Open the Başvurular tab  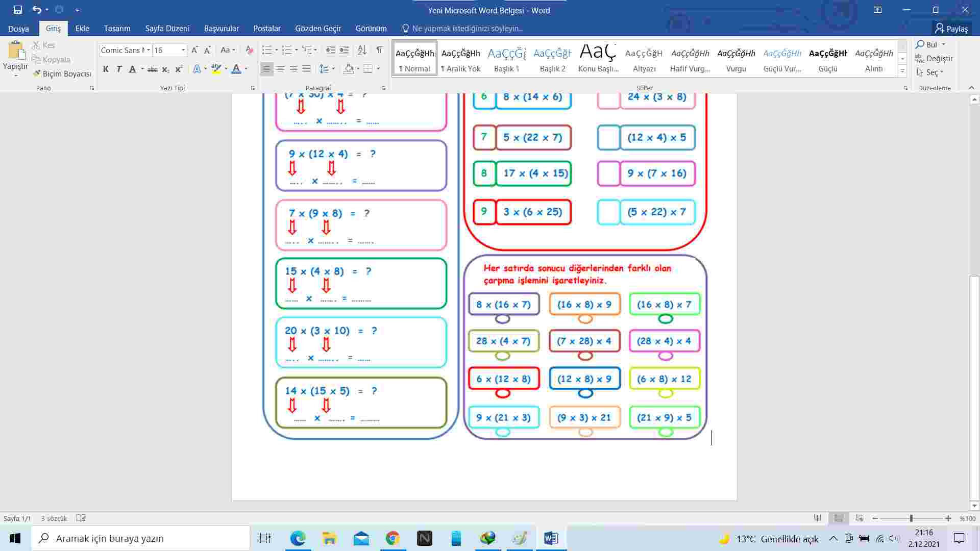(x=221, y=29)
